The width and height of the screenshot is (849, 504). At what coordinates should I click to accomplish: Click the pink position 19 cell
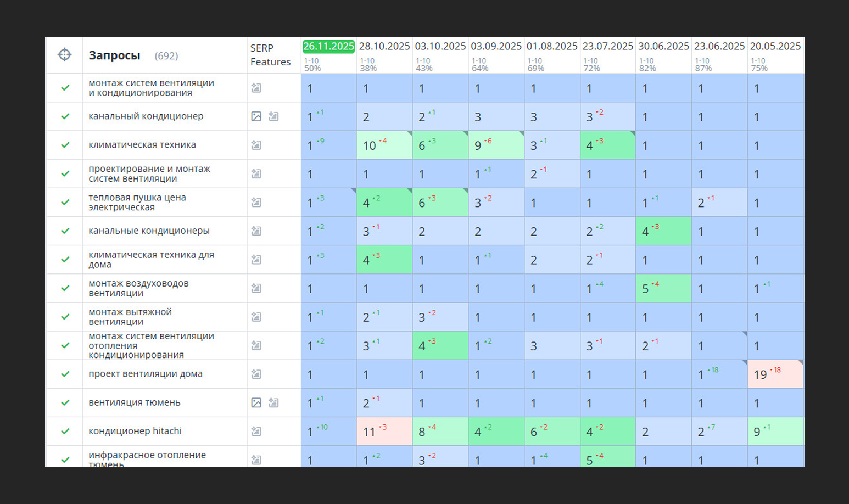tap(775, 374)
